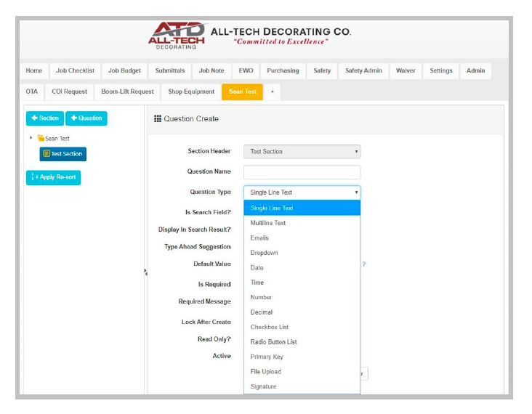The width and height of the screenshot is (532, 414).
Task: Select Signature option
Action: click(x=302, y=386)
